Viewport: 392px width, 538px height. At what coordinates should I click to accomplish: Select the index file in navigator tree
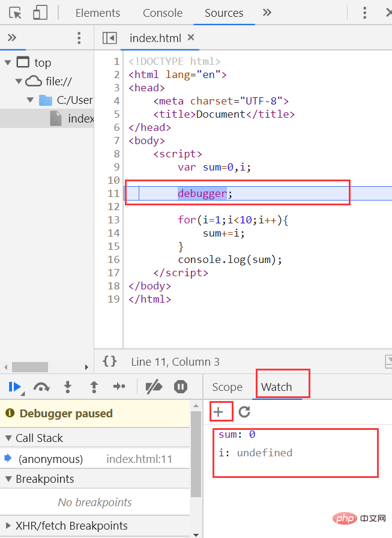click(47, 118)
